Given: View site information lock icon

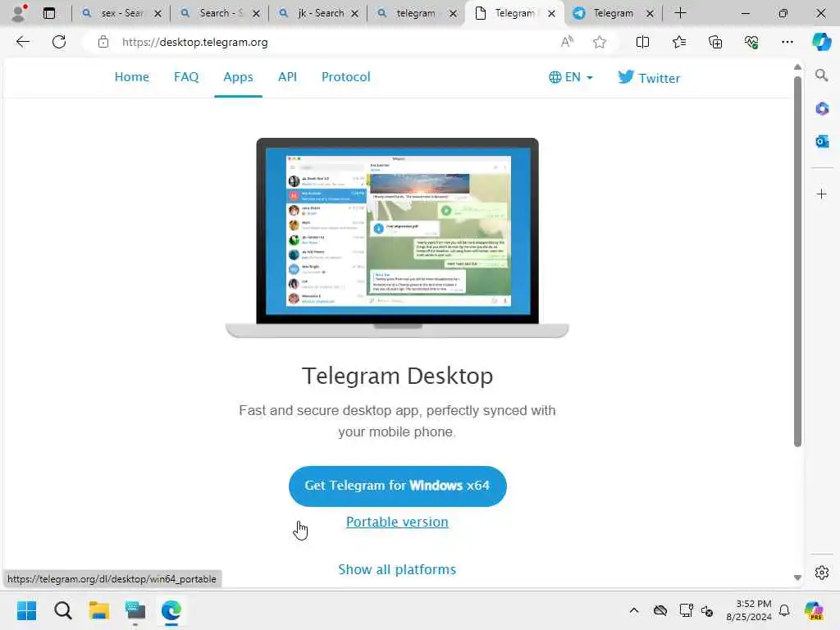Looking at the screenshot, I should click(x=103, y=43).
